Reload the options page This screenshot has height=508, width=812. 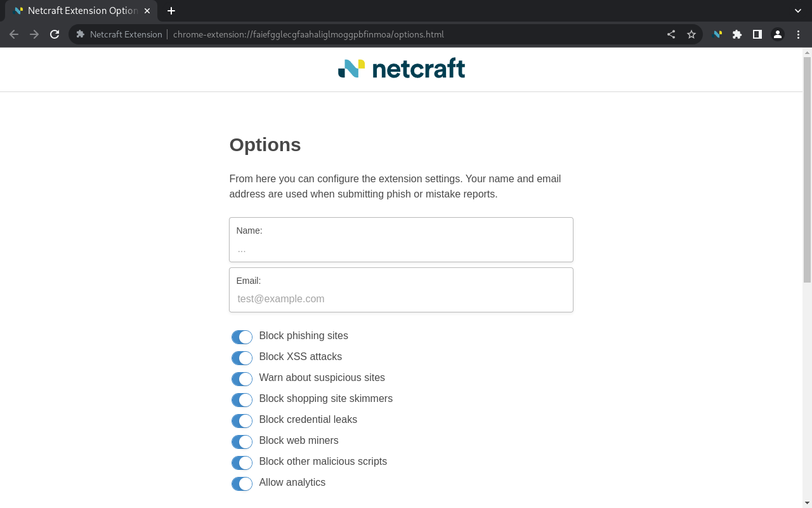pos(54,34)
